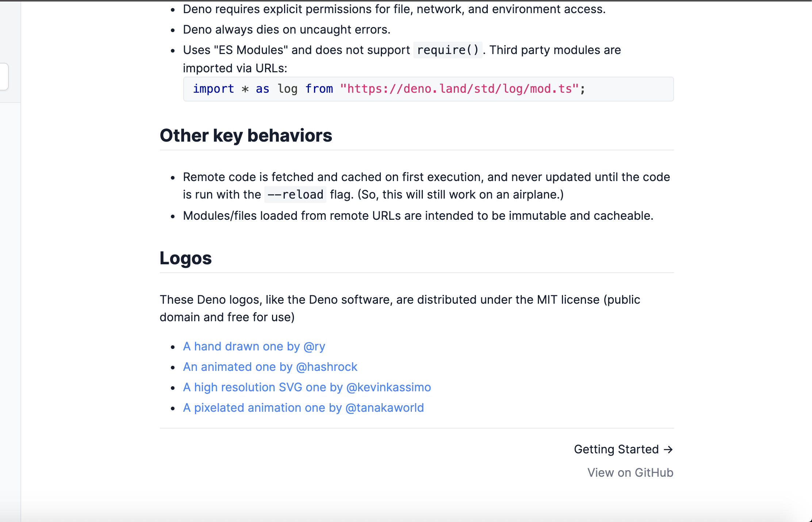Click the MIT license paragraph text
The image size is (812, 522).
click(x=399, y=300)
